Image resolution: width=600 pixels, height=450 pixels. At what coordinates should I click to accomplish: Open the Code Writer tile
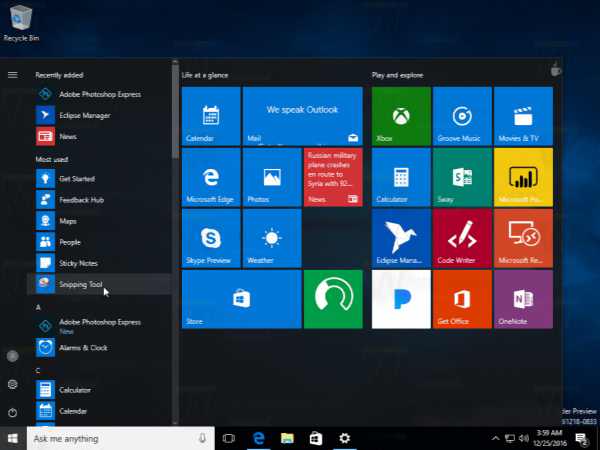pos(462,238)
